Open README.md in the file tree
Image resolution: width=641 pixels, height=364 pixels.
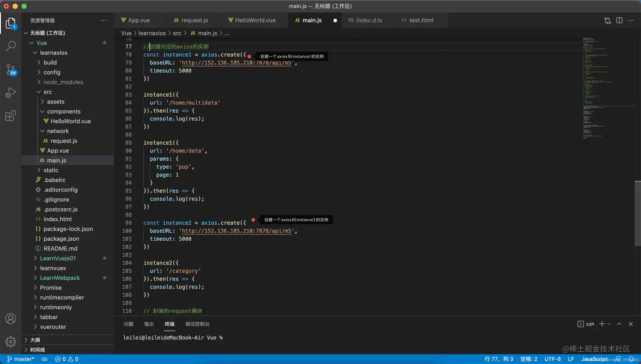click(60, 248)
